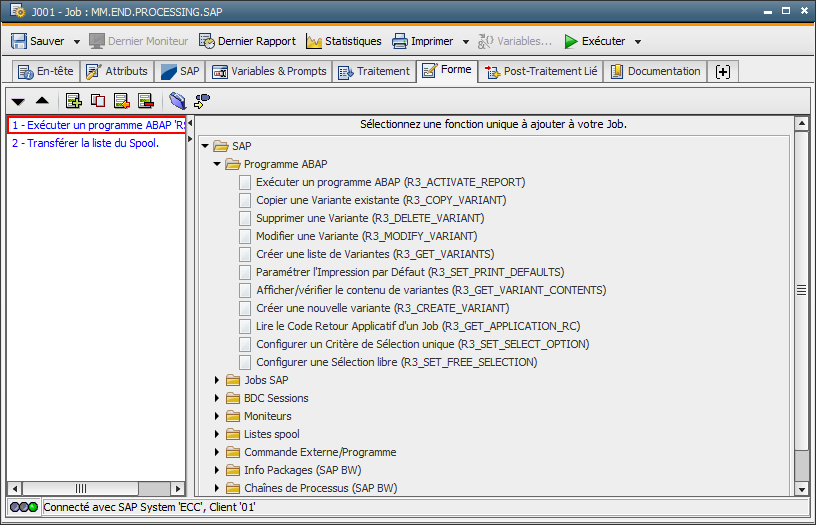Click the add step icon with green plus
The image size is (816, 525).
click(x=73, y=101)
